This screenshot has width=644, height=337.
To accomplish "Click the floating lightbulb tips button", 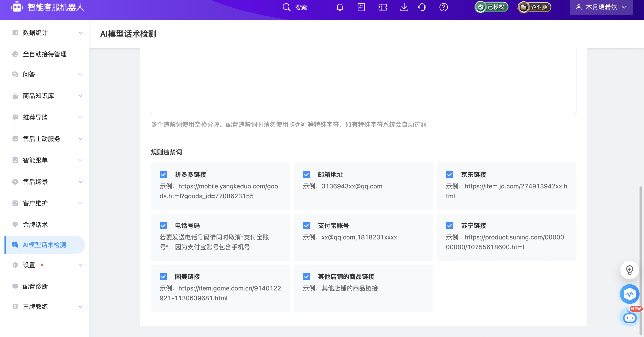I will point(629,270).
